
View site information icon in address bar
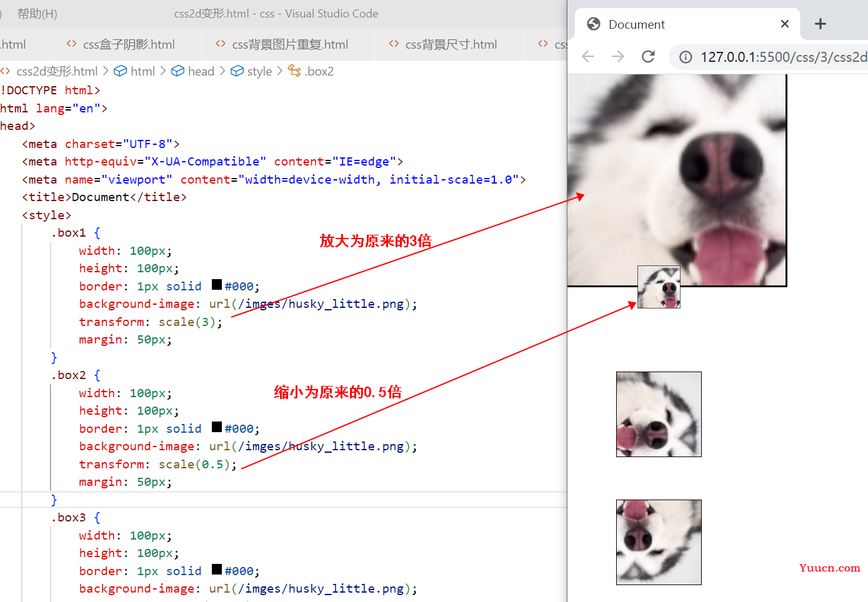click(686, 57)
